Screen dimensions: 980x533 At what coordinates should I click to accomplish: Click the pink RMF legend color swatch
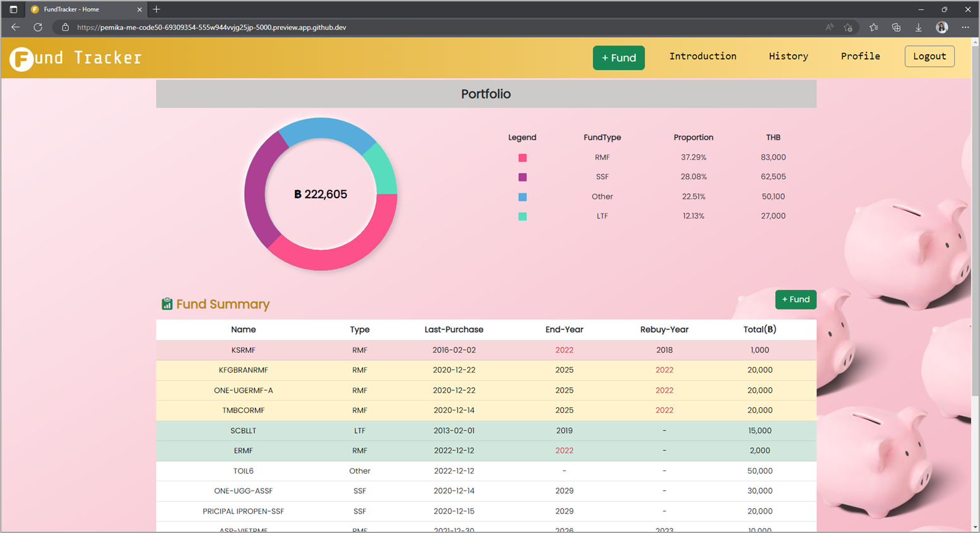522,157
